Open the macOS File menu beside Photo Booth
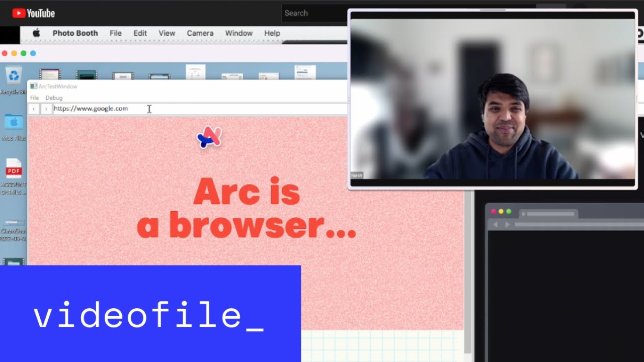Viewport: 644px width, 362px height. (116, 33)
